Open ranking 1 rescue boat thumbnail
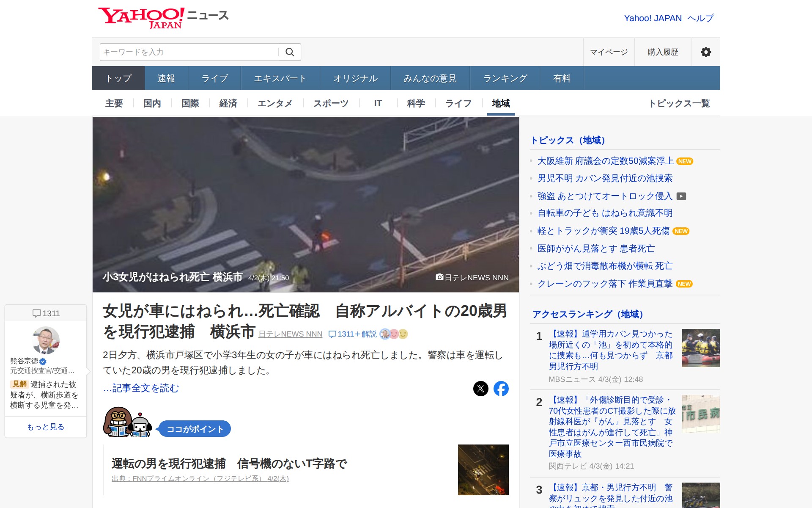Viewport: 812px width, 508px height. click(x=700, y=348)
